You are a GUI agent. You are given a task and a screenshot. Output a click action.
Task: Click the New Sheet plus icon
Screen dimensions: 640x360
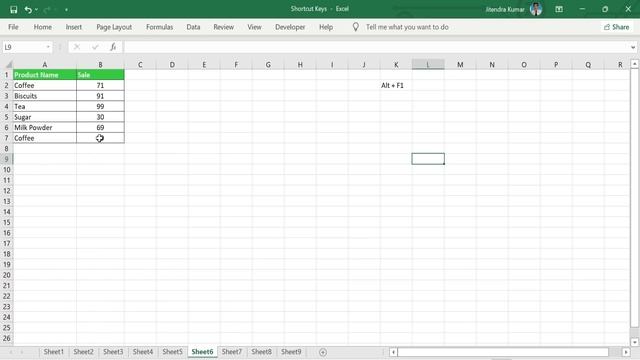click(x=323, y=352)
